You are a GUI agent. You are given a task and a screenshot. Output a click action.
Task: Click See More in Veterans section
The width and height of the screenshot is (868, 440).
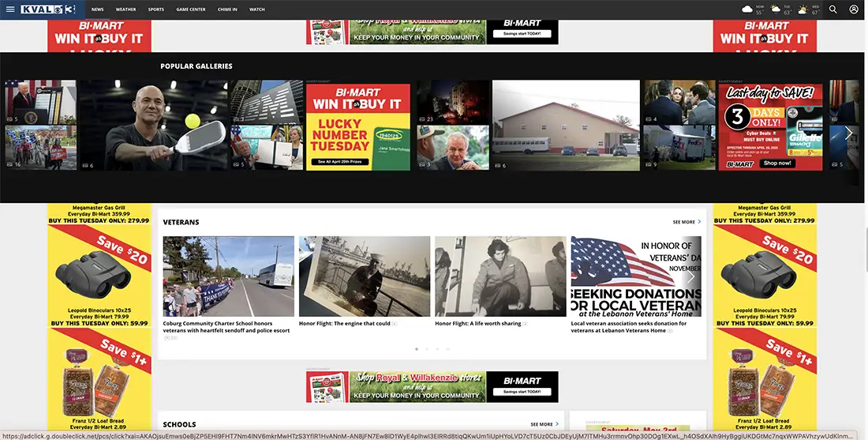coord(687,222)
